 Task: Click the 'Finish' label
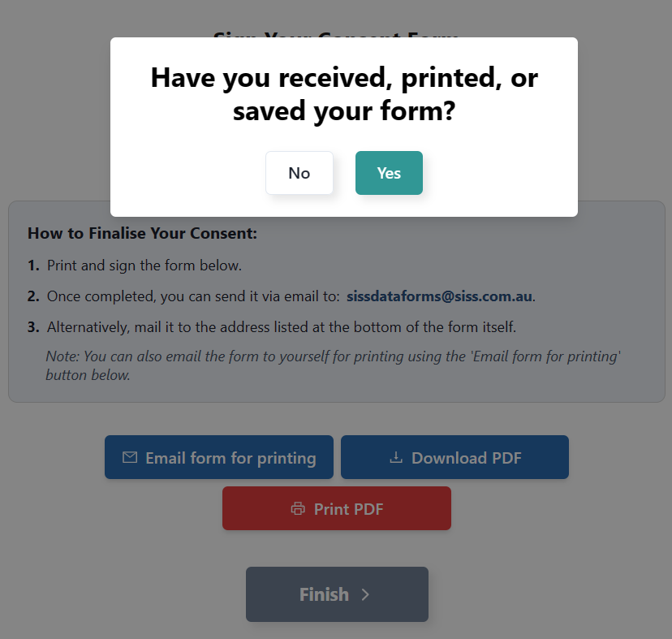tap(324, 594)
